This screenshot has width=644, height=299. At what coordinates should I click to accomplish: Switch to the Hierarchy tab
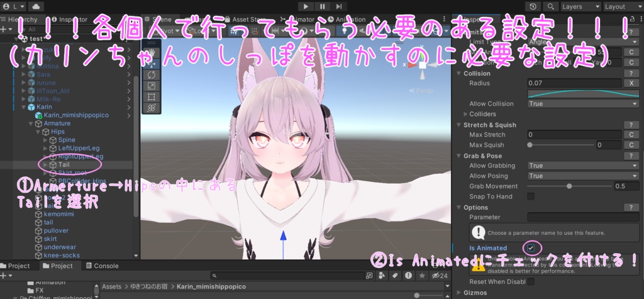[19, 20]
